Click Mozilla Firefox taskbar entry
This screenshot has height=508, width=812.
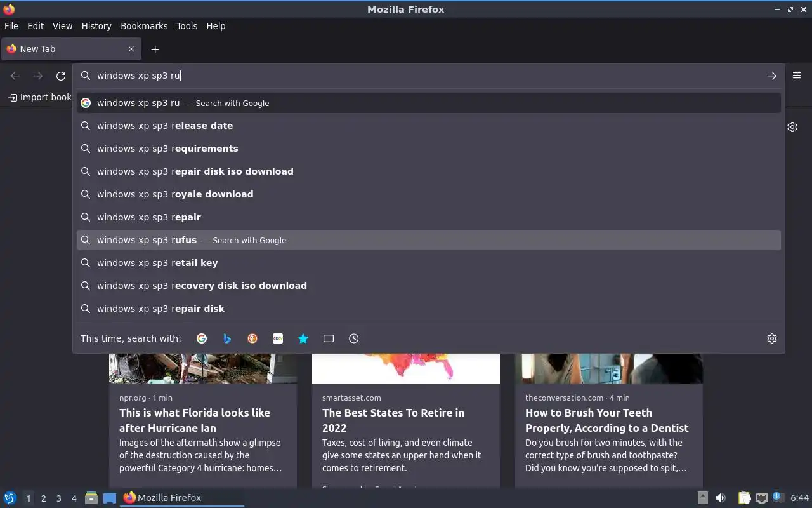click(183, 498)
